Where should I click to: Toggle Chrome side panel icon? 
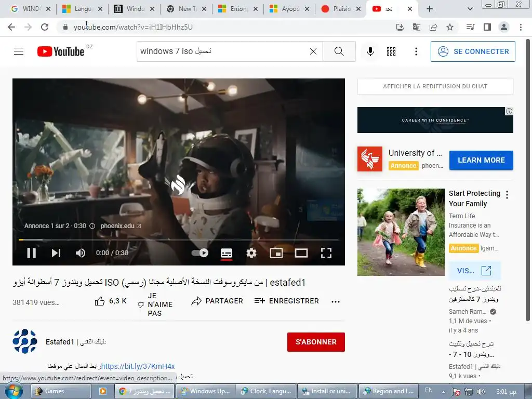(x=487, y=27)
